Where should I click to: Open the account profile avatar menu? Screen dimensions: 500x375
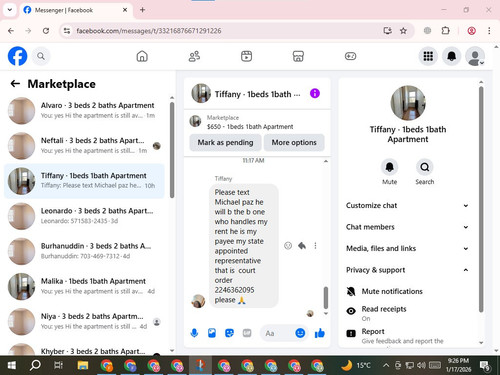coord(475,56)
